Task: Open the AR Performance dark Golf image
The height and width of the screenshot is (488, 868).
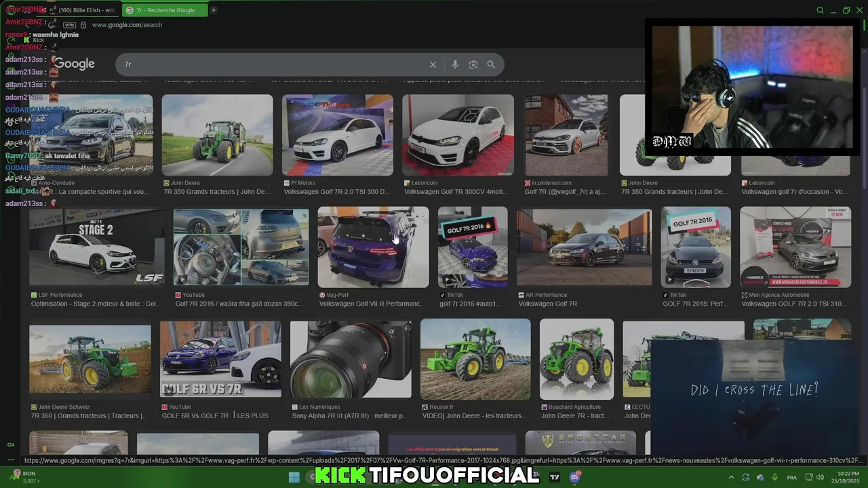Action: tap(584, 247)
